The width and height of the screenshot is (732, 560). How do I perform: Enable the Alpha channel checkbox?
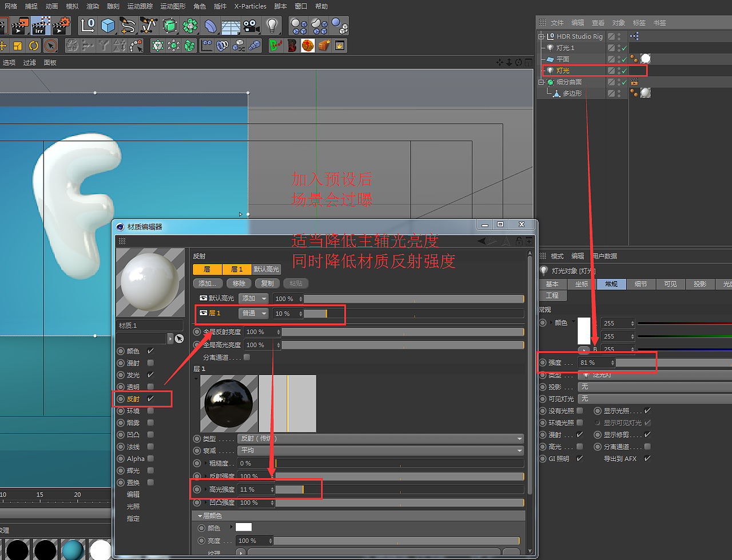tap(150, 458)
